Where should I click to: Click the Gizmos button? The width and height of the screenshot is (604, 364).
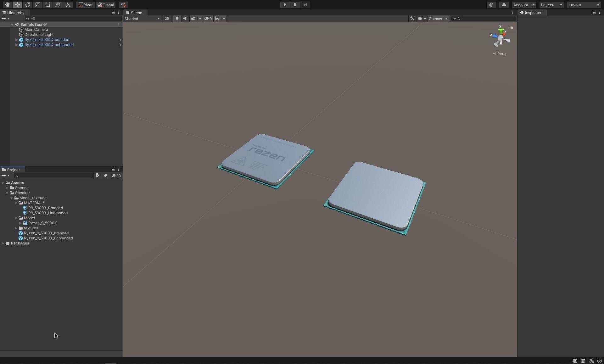pyautogui.click(x=435, y=19)
